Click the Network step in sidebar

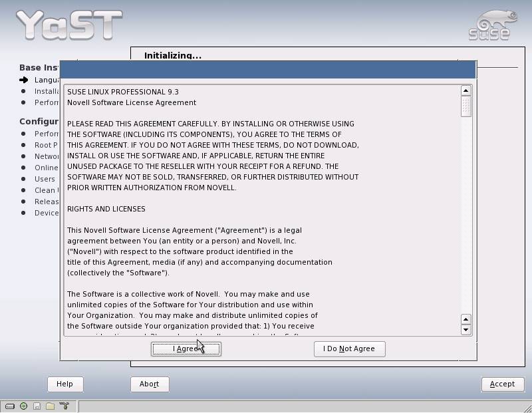47,156
